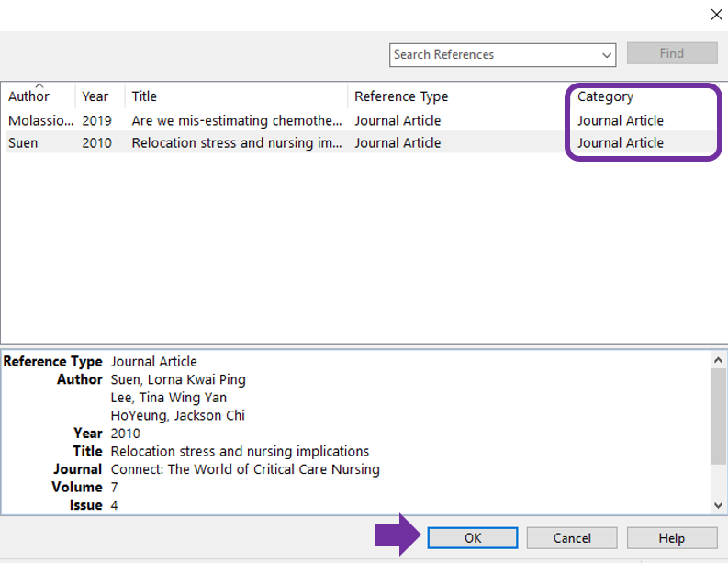Expand the Search References dropdown arrow

coord(606,55)
